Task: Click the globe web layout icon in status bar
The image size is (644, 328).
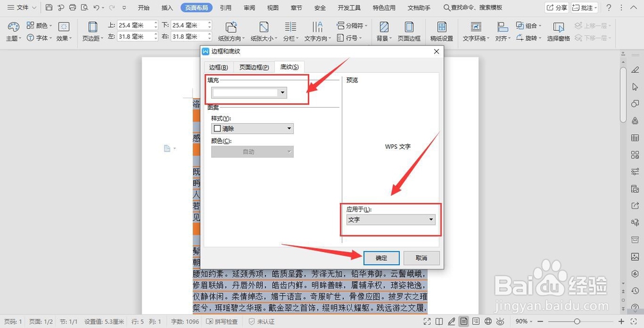Action: (488, 322)
